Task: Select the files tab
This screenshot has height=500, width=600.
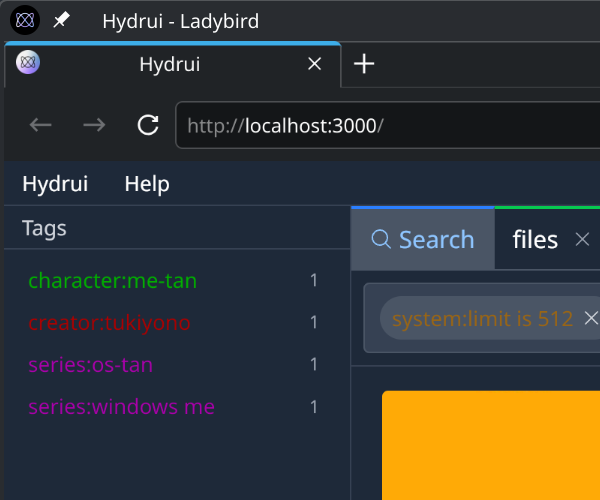Action: (535, 240)
